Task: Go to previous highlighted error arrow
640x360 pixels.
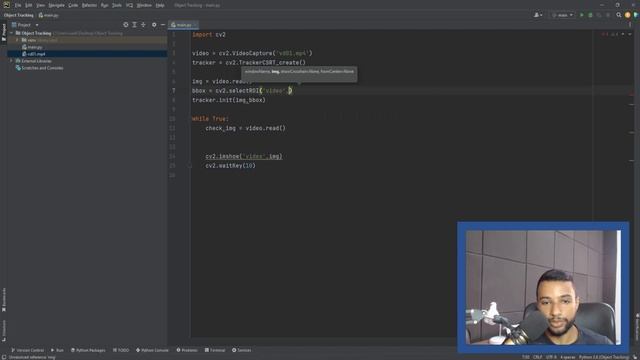Action: [623, 34]
